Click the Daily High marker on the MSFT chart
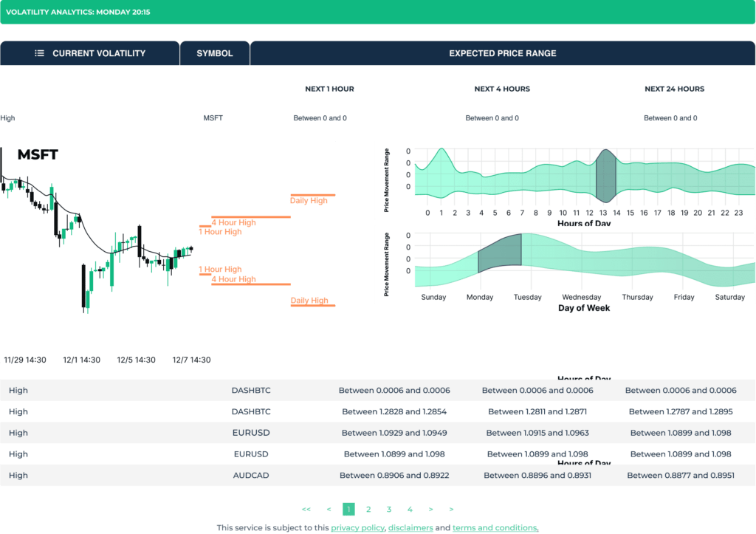The height and width of the screenshot is (534, 756). click(310, 200)
